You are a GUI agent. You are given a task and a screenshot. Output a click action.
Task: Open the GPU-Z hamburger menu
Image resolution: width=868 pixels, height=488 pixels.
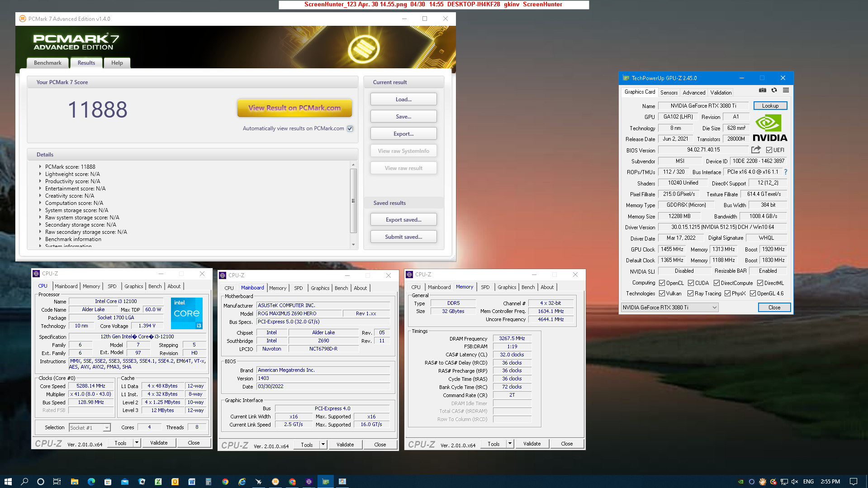tap(786, 90)
